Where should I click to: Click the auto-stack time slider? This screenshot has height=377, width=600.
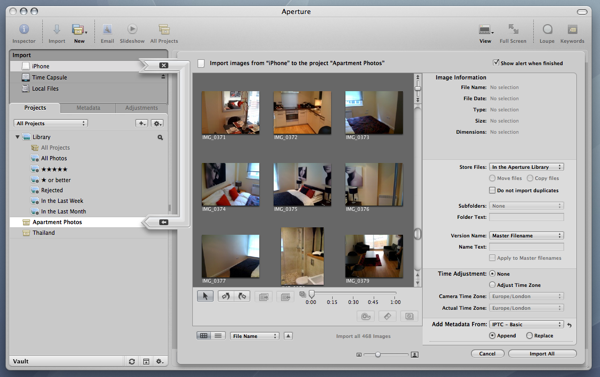pyautogui.click(x=312, y=294)
